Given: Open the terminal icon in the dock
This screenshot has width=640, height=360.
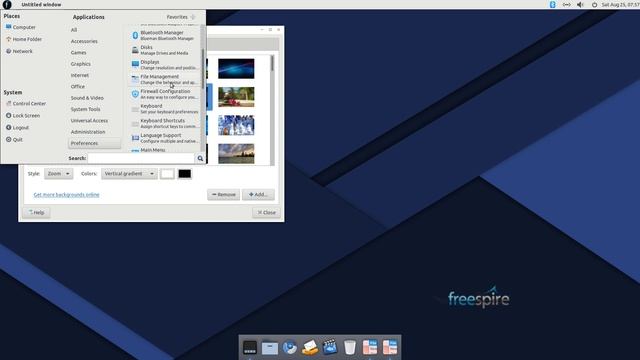Looking at the screenshot, I should [250, 347].
